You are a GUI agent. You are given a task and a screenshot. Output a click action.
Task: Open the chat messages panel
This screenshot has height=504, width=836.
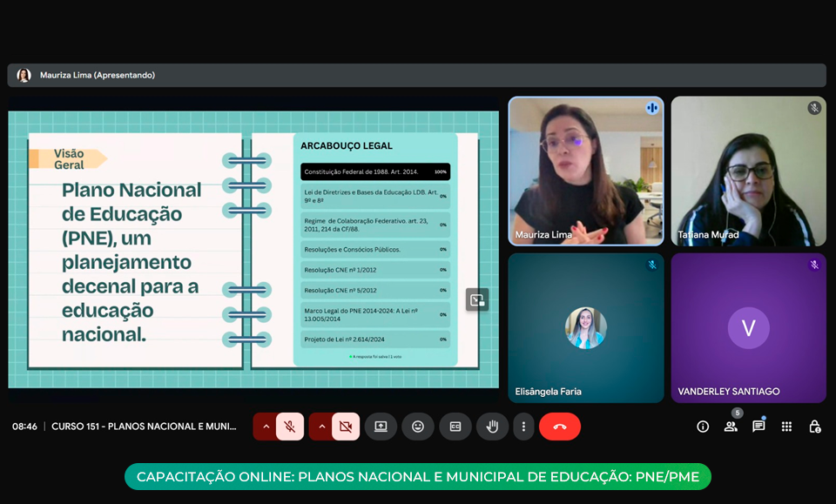pyautogui.click(x=758, y=427)
